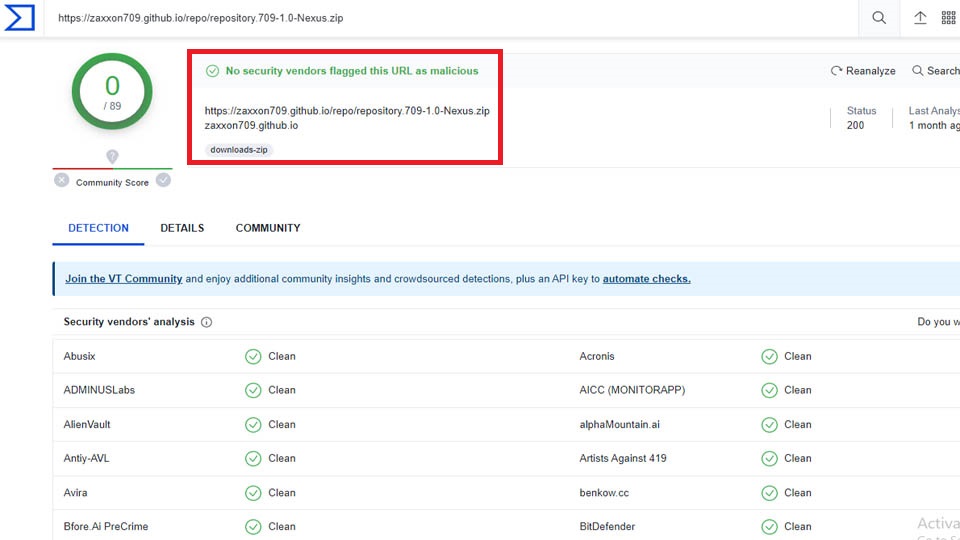Image resolution: width=960 pixels, height=540 pixels.
Task: Open the Join the VT Community link
Action: pos(124,279)
